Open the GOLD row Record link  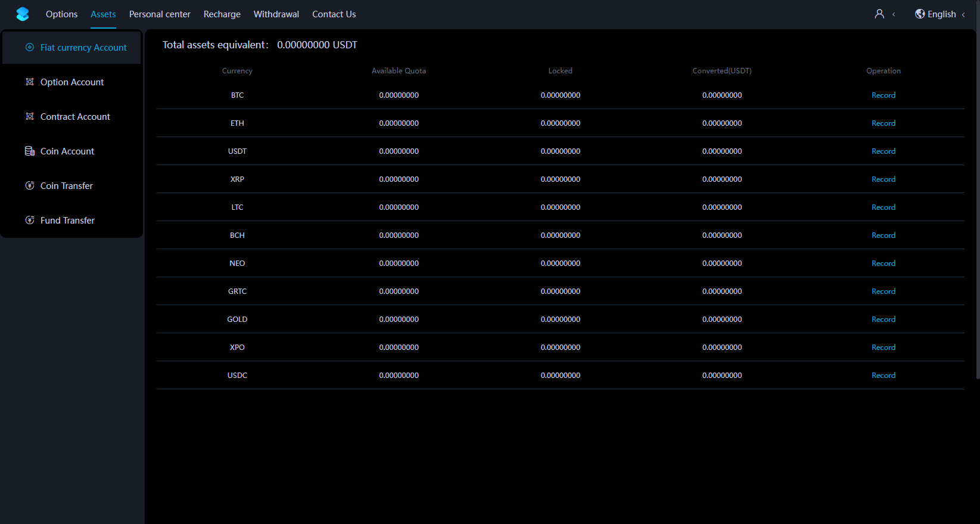click(883, 320)
